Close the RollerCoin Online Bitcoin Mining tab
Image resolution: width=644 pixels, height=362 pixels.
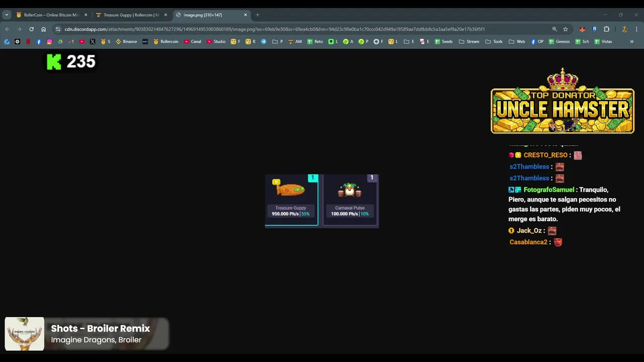86,15
